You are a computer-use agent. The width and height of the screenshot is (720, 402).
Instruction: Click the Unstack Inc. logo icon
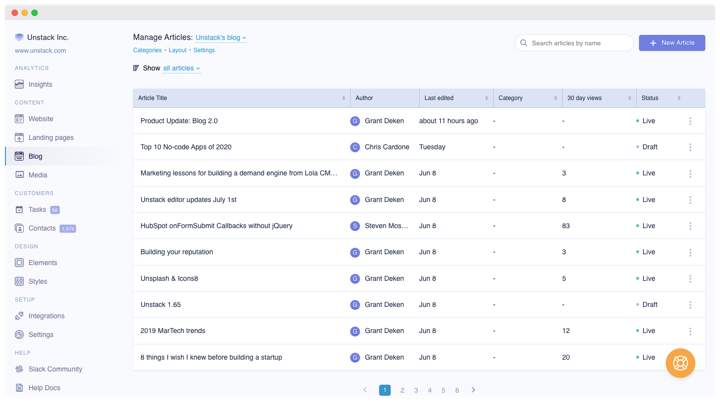[x=19, y=37]
